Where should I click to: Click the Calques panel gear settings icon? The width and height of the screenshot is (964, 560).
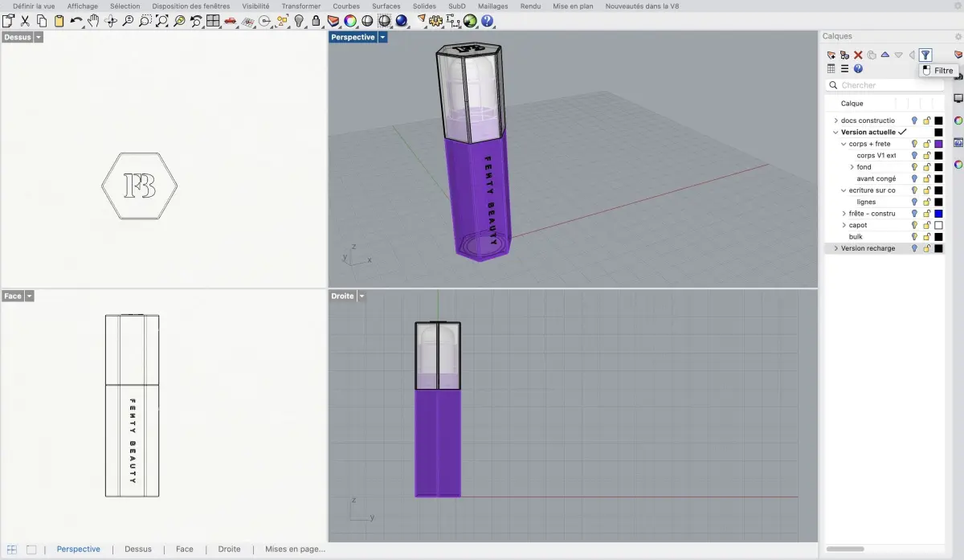[958, 36]
